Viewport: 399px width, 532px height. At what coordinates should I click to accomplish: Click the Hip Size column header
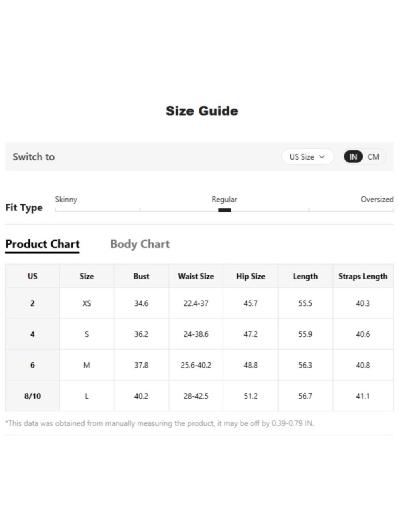click(251, 276)
